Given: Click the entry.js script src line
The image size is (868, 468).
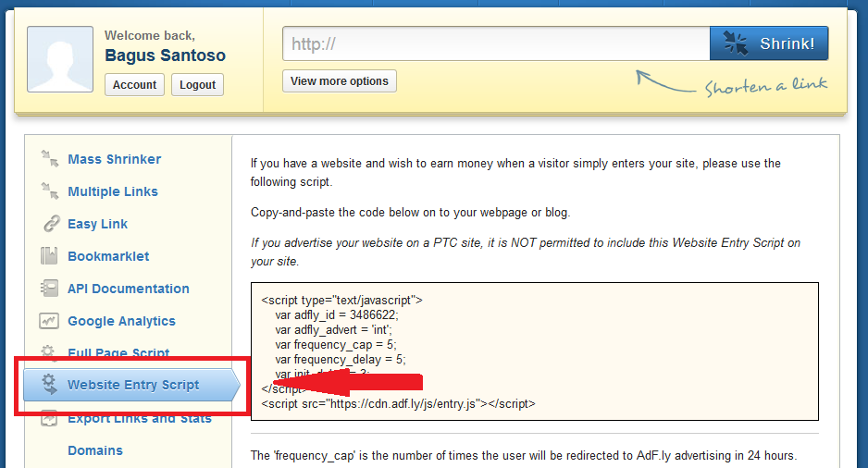Looking at the screenshot, I should coord(398,404).
